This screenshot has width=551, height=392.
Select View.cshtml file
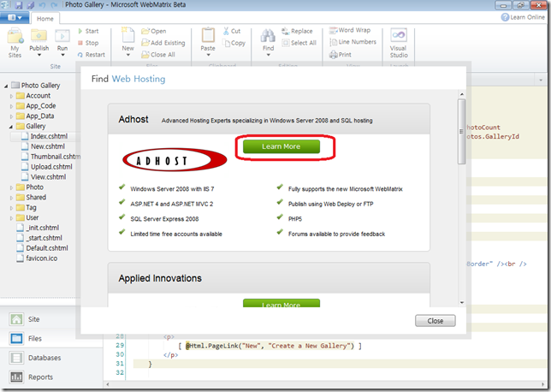pos(48,177)
